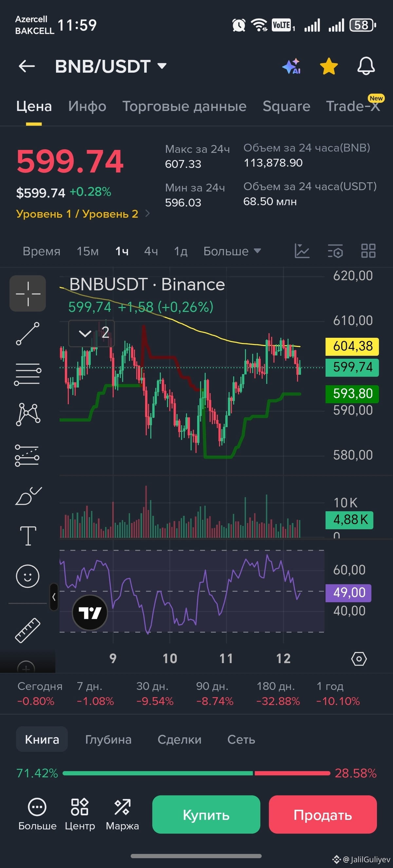
Task: Select the ruler measure tool
Action: coord(28,630)
